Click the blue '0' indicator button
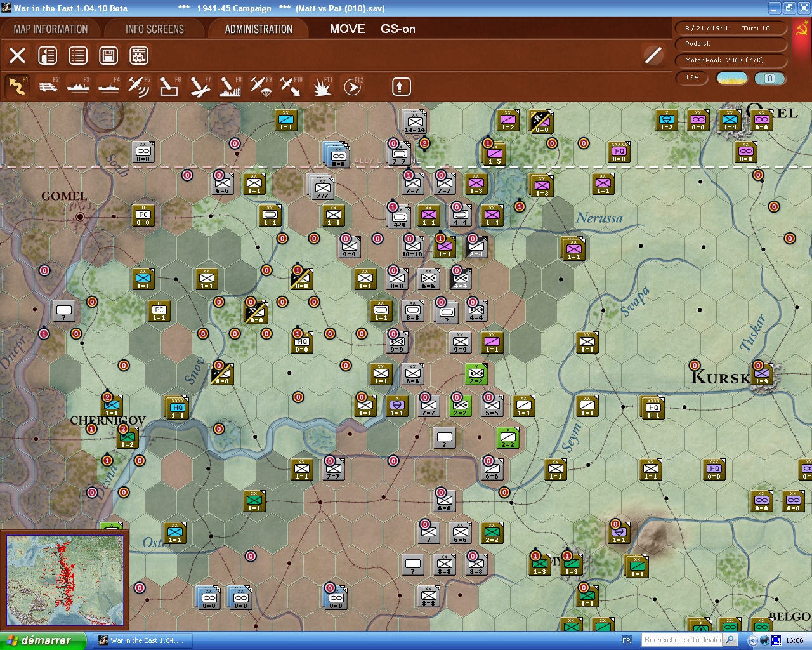Screen dimensions: 812x650 (x=769, y=78)
